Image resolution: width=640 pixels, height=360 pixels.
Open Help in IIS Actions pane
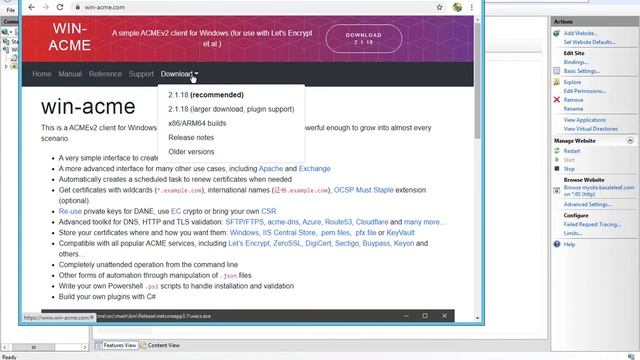point(569,244)
